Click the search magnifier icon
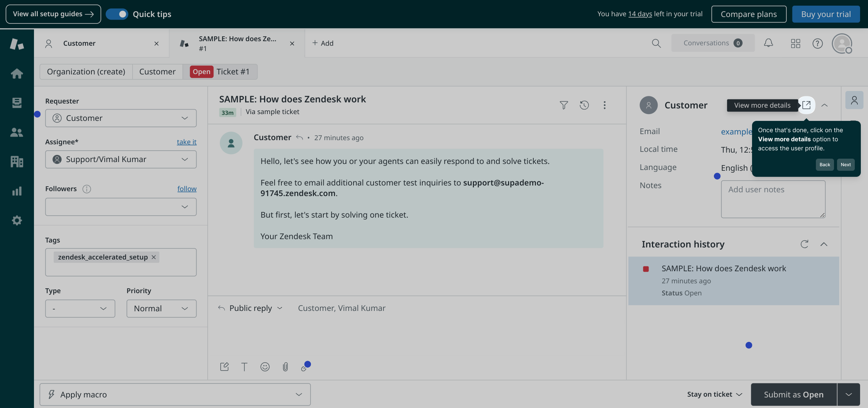Screen dimensions: 868x408 click(x=656, y=43)
